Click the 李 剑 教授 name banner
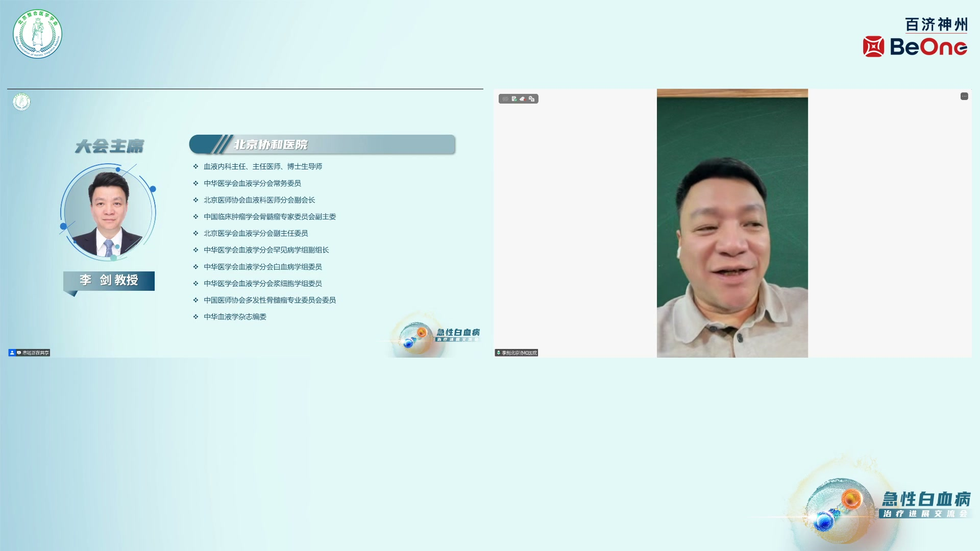 click(109, 281)
